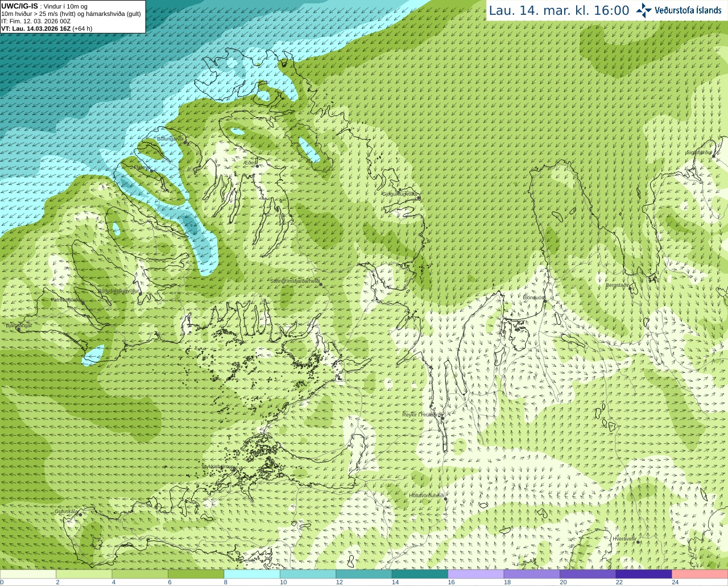Viewport: 728px width, 586px height.
Task: Click the legend scale value 16
Action: pos(451,582)
